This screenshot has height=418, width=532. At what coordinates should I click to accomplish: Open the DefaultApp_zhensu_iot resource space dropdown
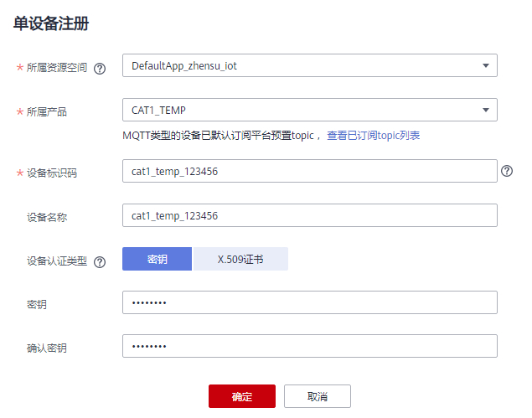[309, 65]
